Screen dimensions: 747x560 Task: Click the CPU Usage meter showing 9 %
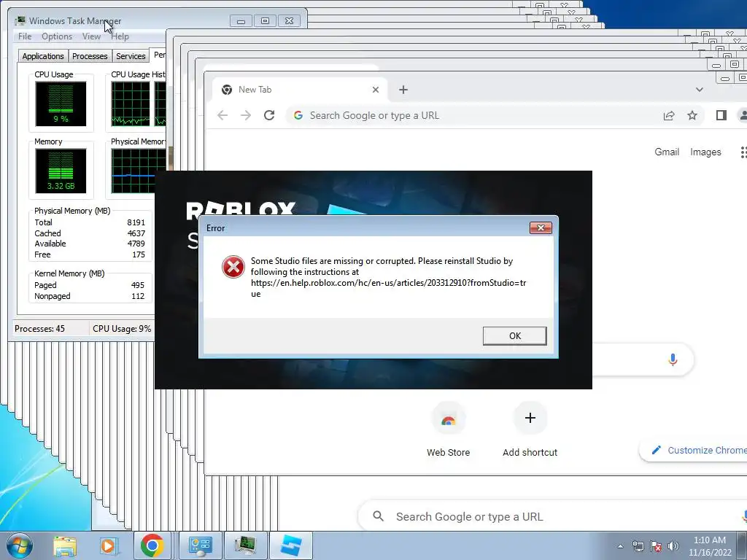61,104
